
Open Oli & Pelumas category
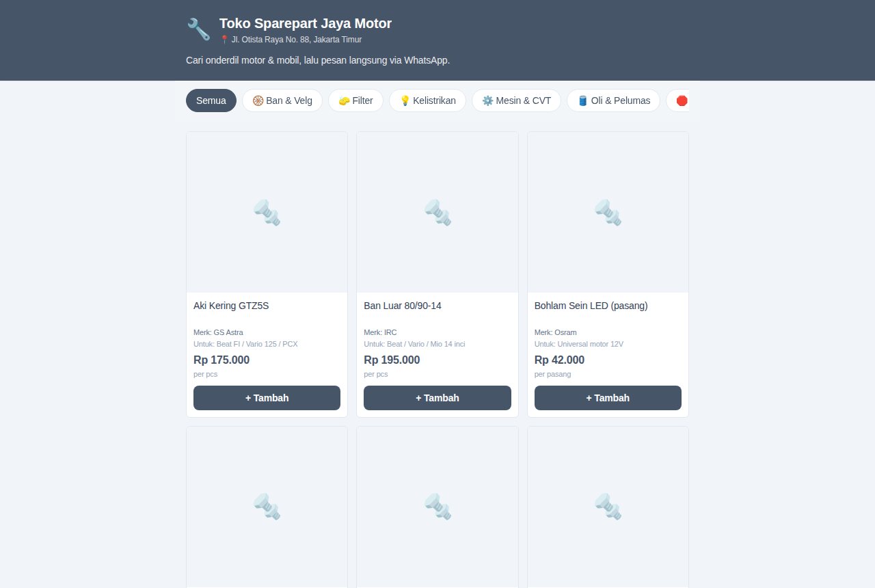click(x=613, y=101)
